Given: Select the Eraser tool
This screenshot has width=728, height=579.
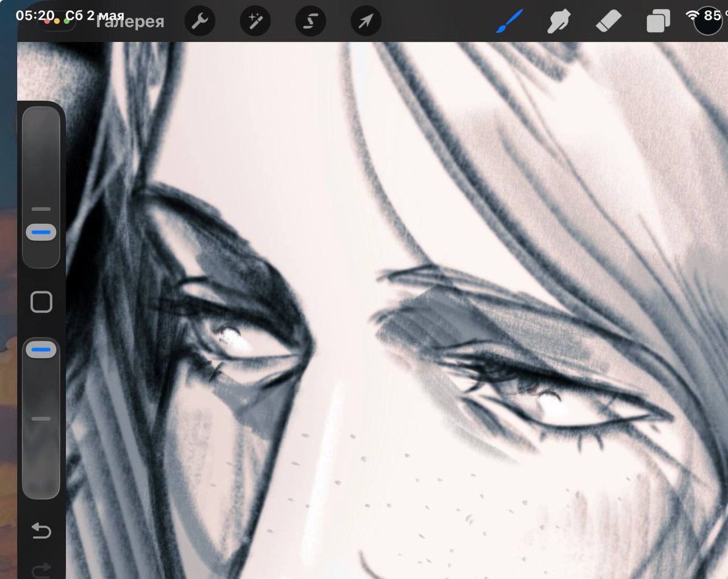Looking at the screenshot, I should click(x=608, y=22).
